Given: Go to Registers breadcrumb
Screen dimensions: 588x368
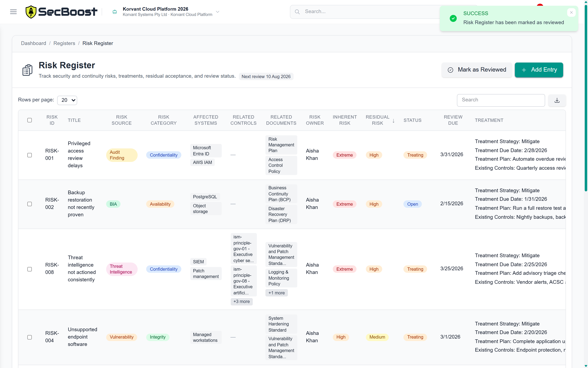Looking at the screenshot, I should pyautogui.click(x=64, y=43).
